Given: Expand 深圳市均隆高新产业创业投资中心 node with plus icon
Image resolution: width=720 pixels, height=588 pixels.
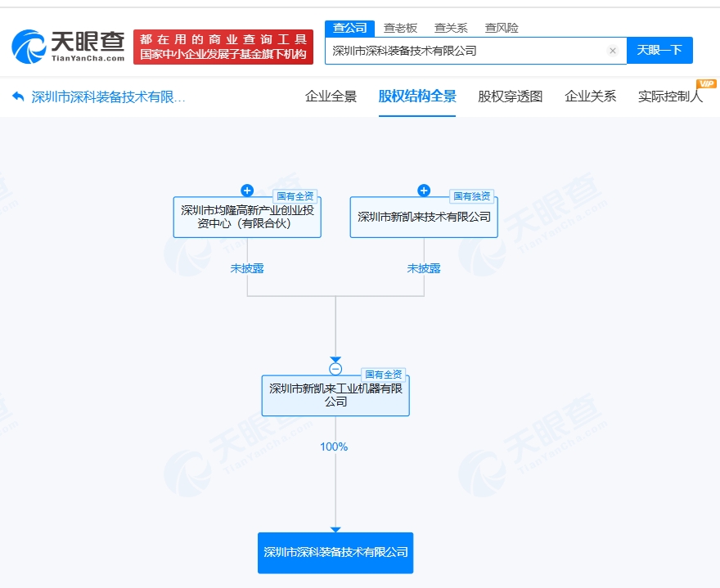Looking at the screenshot, I should pyautogui.click(x=247, y=191).
